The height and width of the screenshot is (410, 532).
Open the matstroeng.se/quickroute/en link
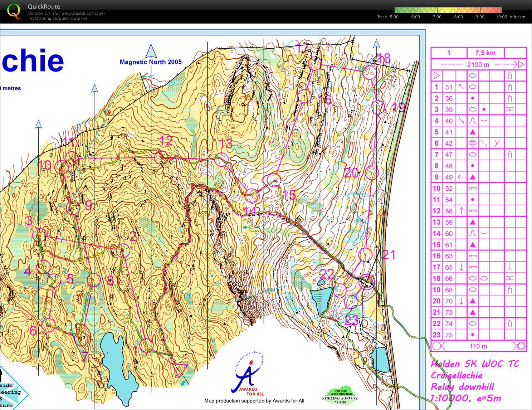[58, 19]
